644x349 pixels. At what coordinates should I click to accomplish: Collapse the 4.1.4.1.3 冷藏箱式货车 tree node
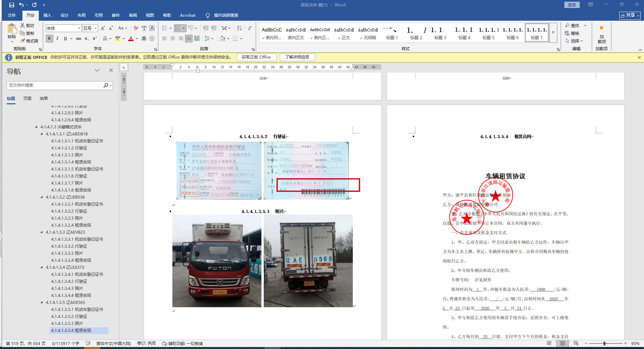click(36, 127)
